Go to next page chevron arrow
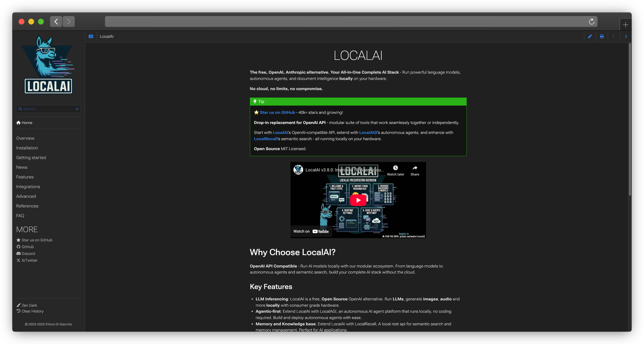 [x=626, y=36]
